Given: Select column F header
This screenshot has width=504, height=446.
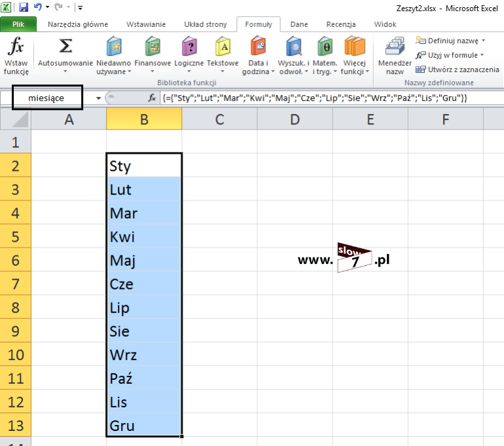Looking at the screenshot, I should click(x=446, y=119).
